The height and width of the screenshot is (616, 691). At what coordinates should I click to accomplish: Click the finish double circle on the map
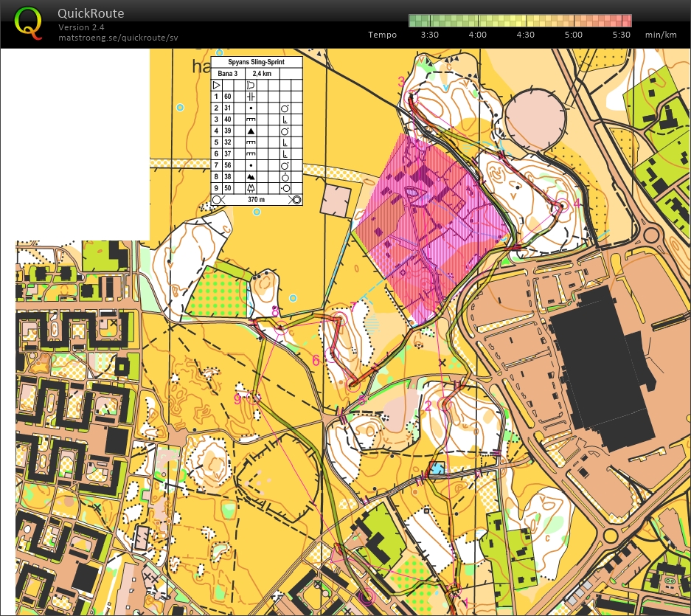pos(367,597)
